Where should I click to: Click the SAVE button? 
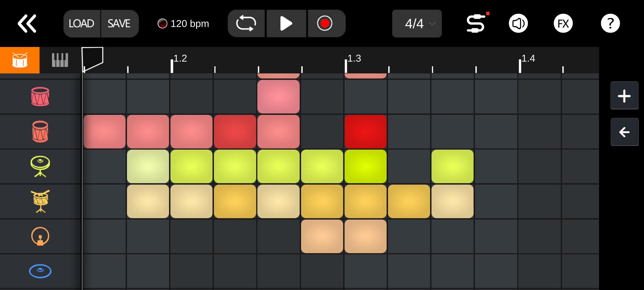click(119, 23)
